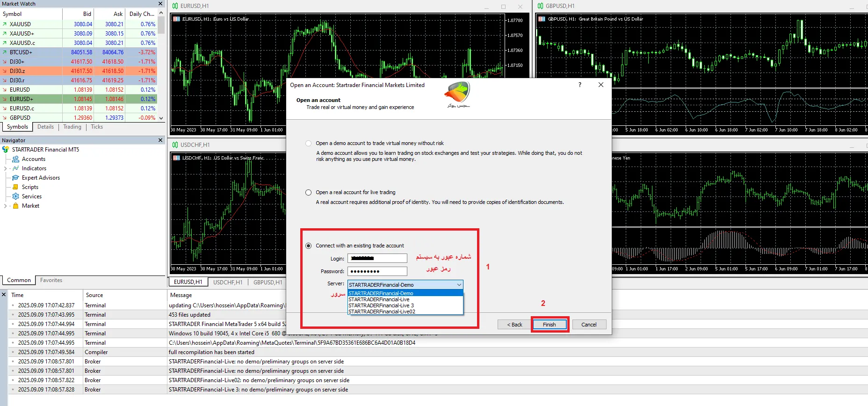Click the Scripts icon in Navigator
Viewport: 868px width, 406px height.
[x=16, y=187]
